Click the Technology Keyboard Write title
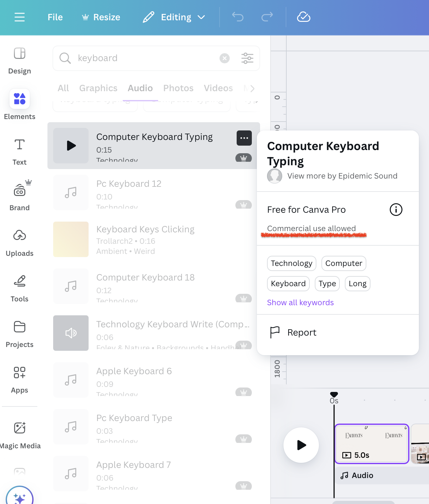This screenshot has height=504, width=429. click(x=173, y=324)
